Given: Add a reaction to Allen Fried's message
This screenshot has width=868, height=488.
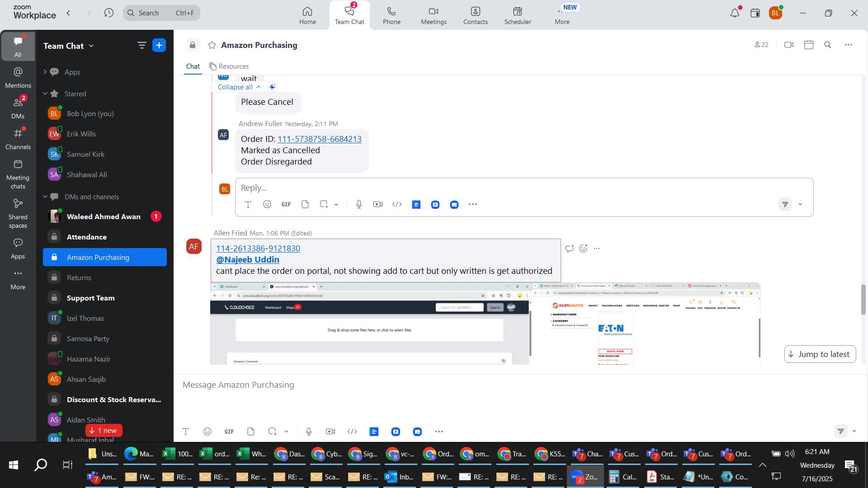Looking at the screenshot, I should tap(584, 249).
